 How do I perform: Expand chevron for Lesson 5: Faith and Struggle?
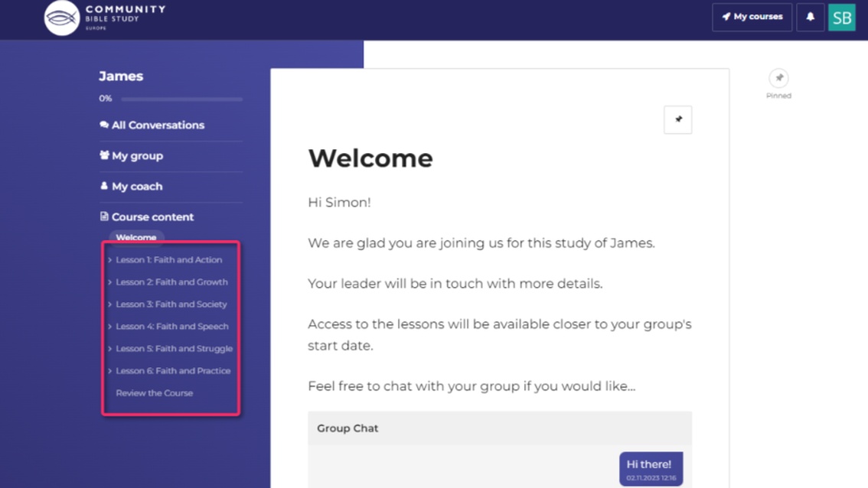[x=109, y=349]
